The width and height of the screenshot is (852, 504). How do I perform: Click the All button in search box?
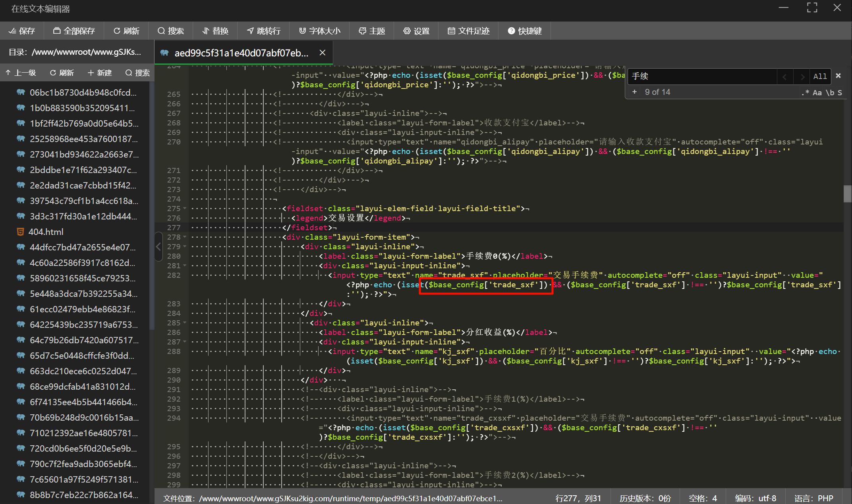click(819, 76)
